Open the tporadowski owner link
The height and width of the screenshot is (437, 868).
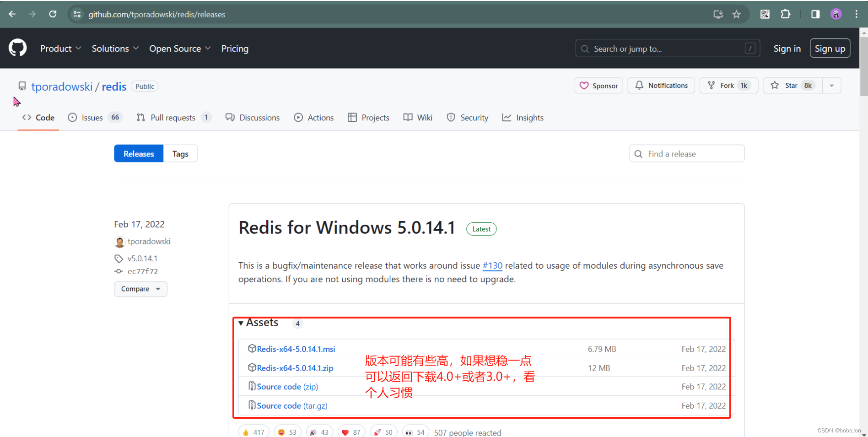pyautogui.click(x=62, y=86)
